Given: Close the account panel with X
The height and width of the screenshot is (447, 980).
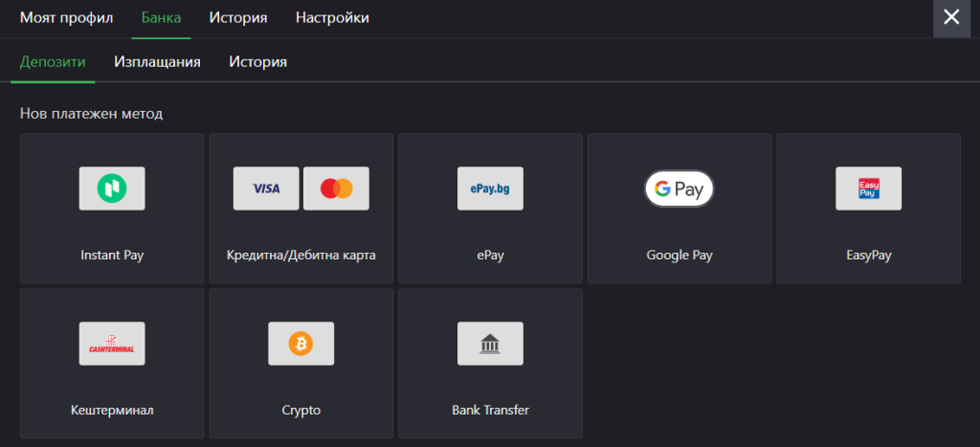Looking at the screenshot, I should pos(951,17).
